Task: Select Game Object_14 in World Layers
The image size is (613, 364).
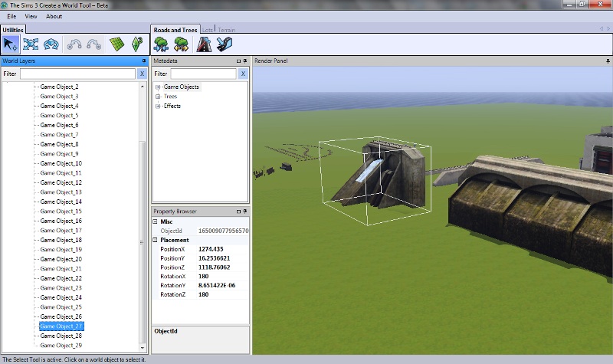Action: [61, 202]
